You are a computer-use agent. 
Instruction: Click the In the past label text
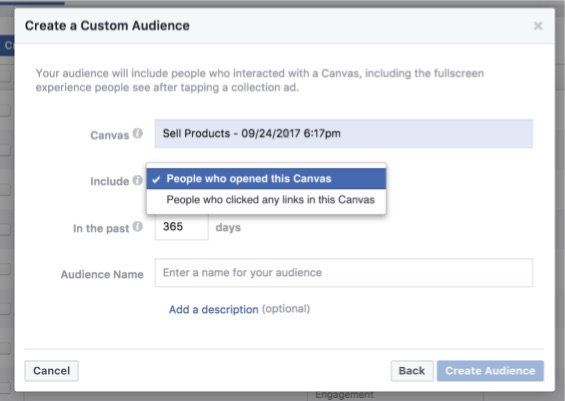click(x=101, y=228)
